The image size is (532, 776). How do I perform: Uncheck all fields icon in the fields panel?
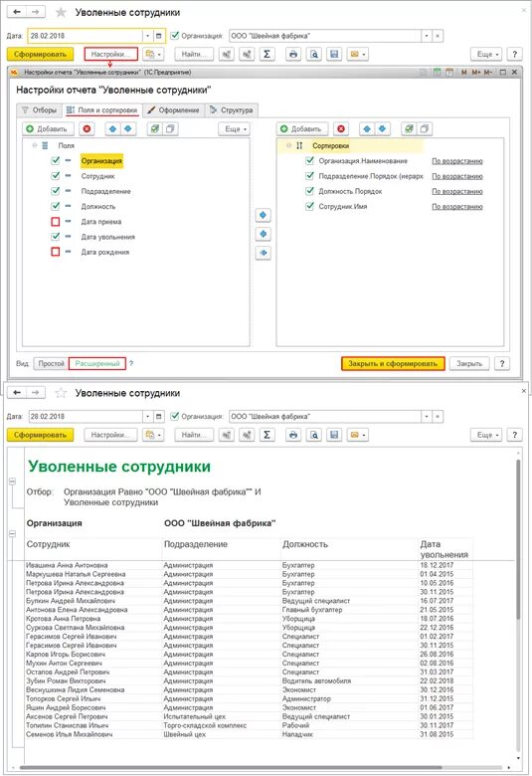tap(170, 128)
